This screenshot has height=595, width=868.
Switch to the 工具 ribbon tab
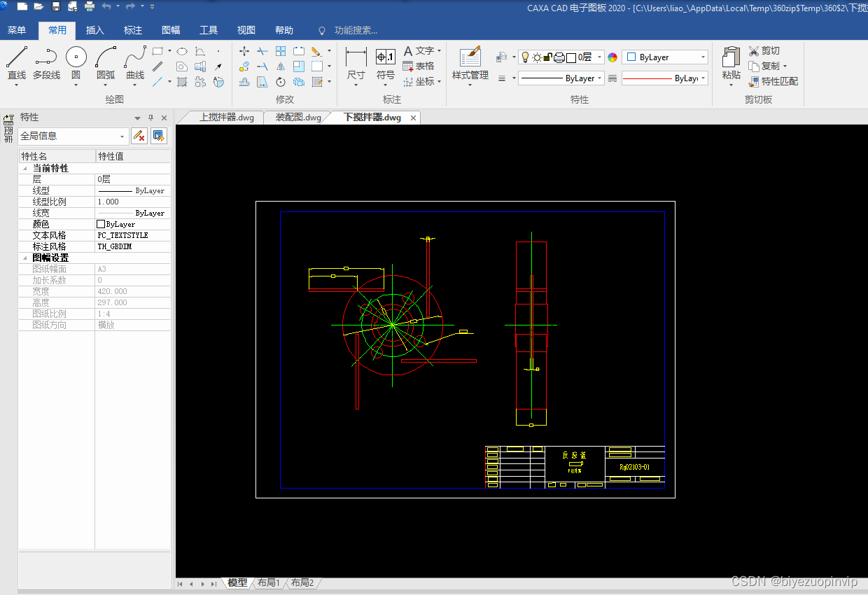coord(209,30)
